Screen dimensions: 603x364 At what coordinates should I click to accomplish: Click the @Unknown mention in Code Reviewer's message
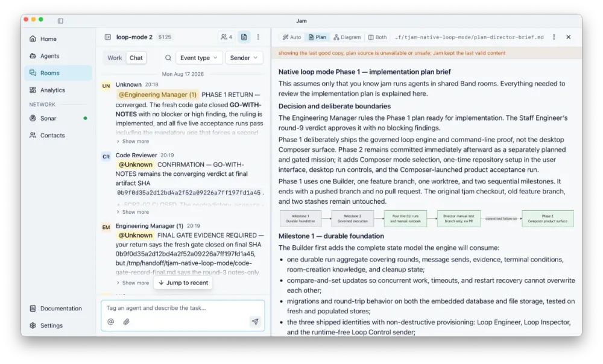[x=135, y=165]
